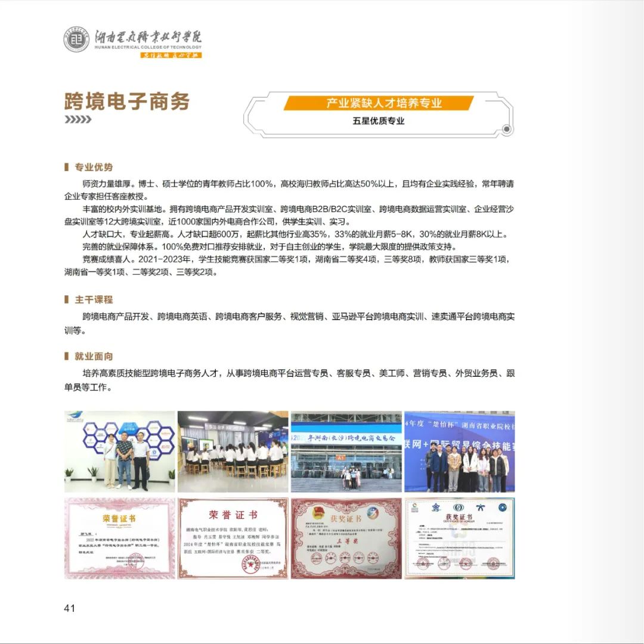Image resolution: width=644 pixels, height=644 pixels.
Task: Click the brown marker beside 就业面向
Action: coord(66,357)
